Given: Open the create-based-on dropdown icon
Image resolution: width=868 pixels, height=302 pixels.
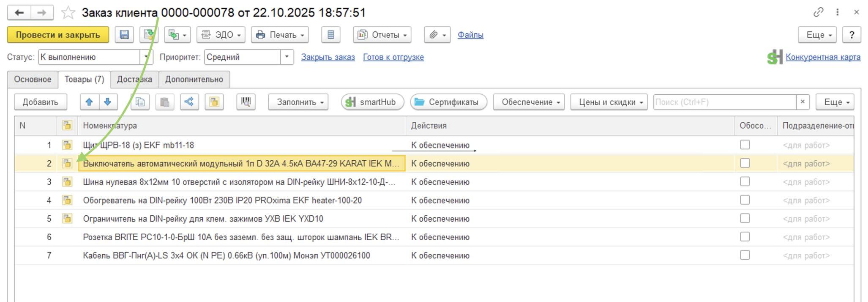Looking at the screenshot, I should tap(177, 35).
